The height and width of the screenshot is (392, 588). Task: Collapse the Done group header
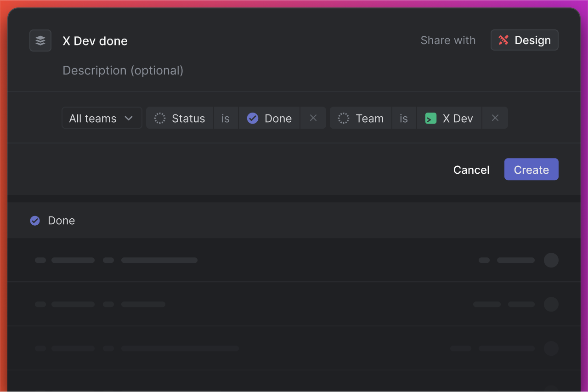pos(294,221)
